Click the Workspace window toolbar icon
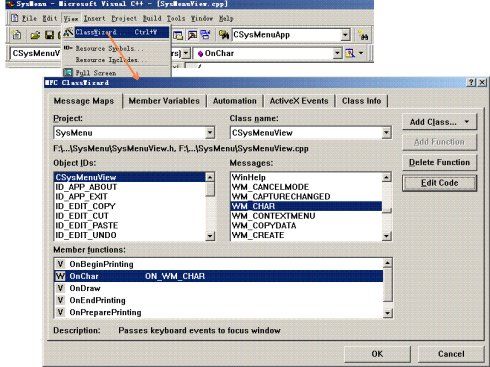Image resolution: width=490 pixels, height=367 pixels. click(178, 35)
